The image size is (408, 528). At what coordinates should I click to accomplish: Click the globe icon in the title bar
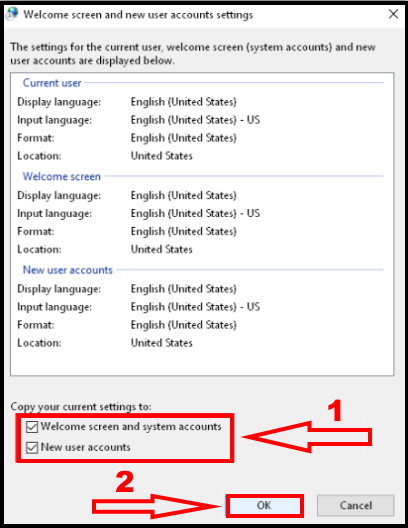(11, 14)
